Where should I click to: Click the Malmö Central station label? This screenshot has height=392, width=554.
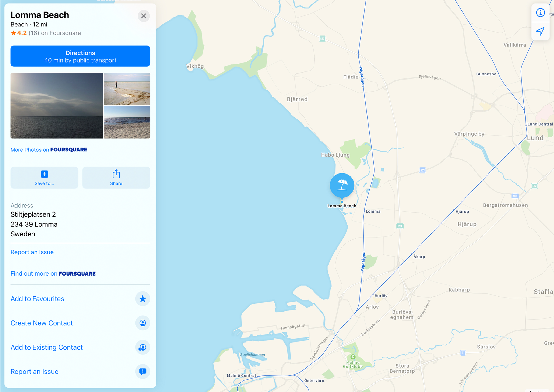point(241,376)
